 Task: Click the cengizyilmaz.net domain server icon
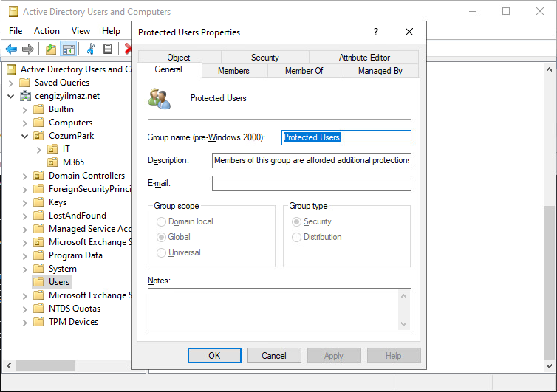pos(25,96)
